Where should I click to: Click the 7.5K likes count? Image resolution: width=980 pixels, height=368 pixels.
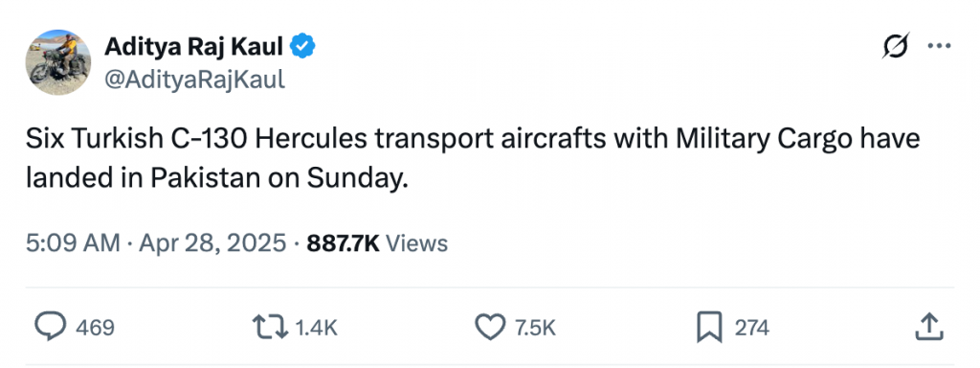pyautogui.click(x=534, y=328)
